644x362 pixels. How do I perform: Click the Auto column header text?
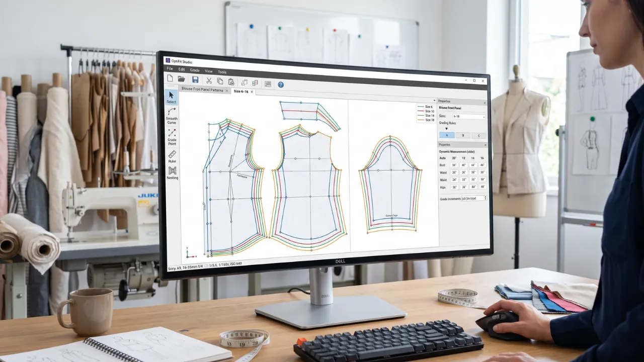click(x=443, y=158)
